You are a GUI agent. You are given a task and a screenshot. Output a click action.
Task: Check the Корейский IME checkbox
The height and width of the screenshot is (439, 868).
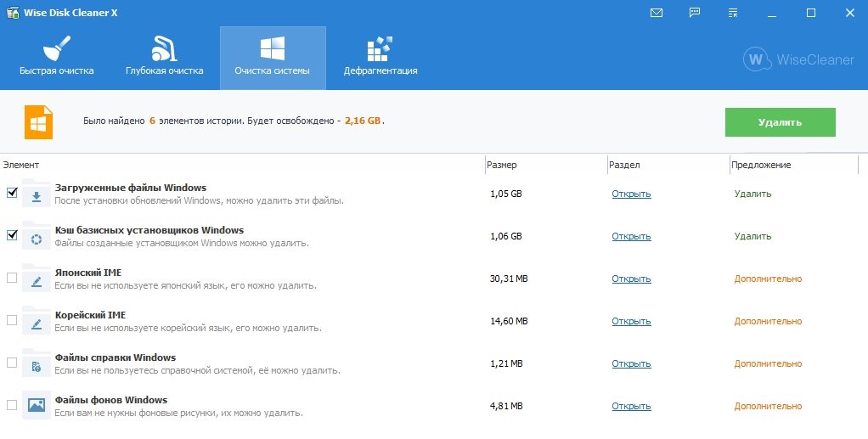(12, 320)
